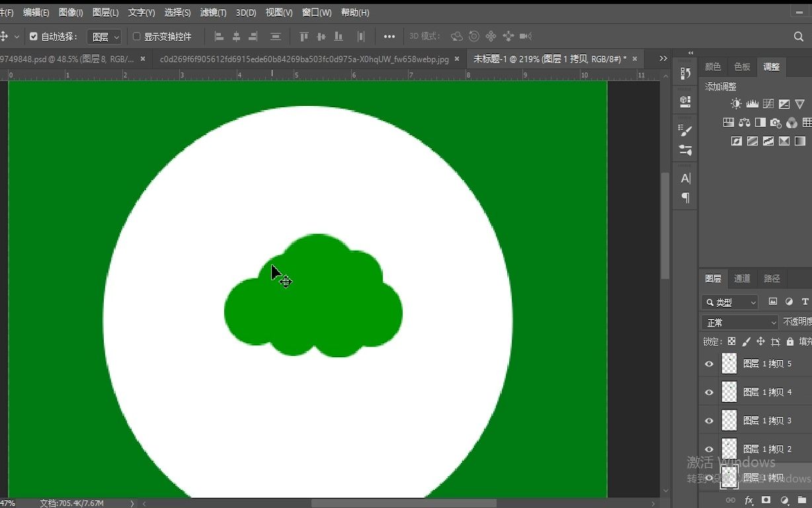Open the 3D panel icon
Image resolution: width=812 pixels, height=508 pixels.
(686, 101)
